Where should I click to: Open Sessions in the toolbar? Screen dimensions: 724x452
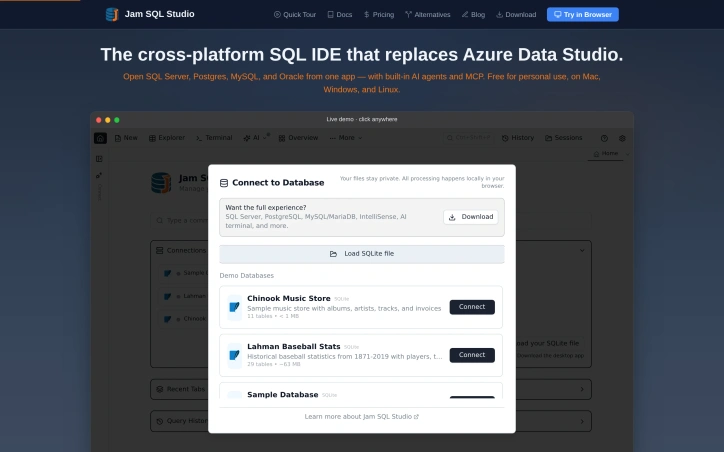(x=563, y=138)
